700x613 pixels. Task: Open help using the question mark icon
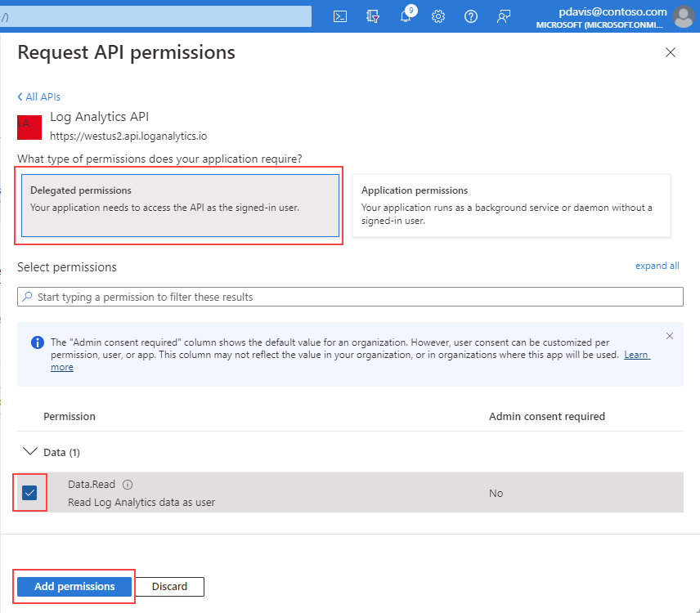(471, 16)
